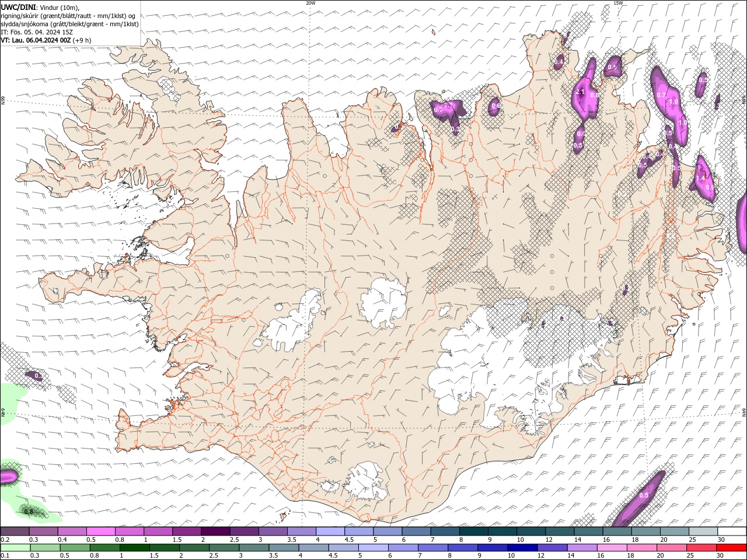Screen dimensions: 747x560
Task: Click the deep blue 10–12 rain legend swatch
Action: [522, 548]
